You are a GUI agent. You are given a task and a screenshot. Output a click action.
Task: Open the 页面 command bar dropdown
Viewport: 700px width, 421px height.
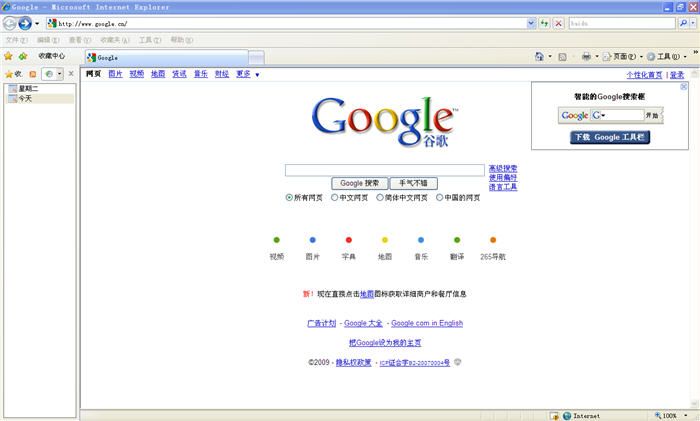click(622, 56)
